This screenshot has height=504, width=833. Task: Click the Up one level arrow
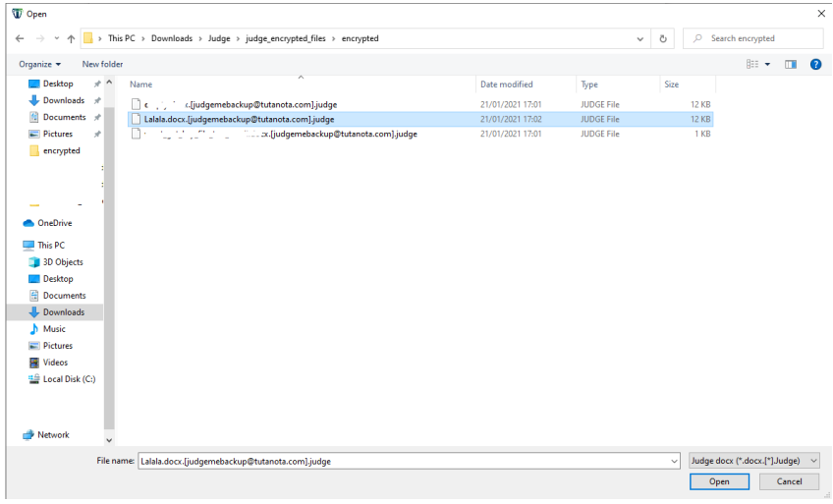click(x=71, y=38)
